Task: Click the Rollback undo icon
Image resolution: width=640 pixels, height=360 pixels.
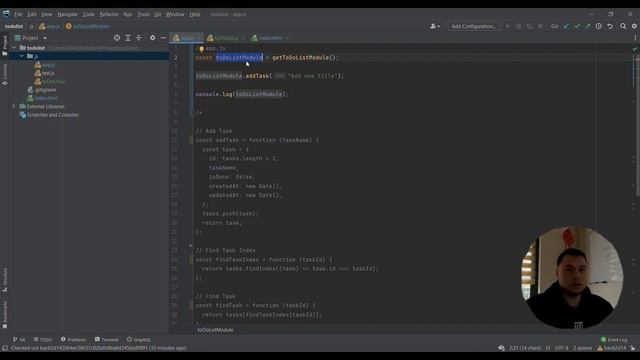Action: [610, 26]
